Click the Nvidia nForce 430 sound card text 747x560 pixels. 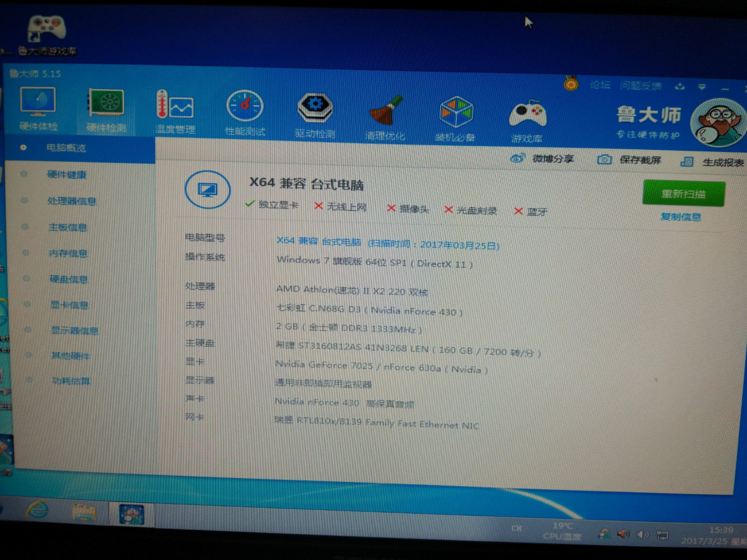344,403
